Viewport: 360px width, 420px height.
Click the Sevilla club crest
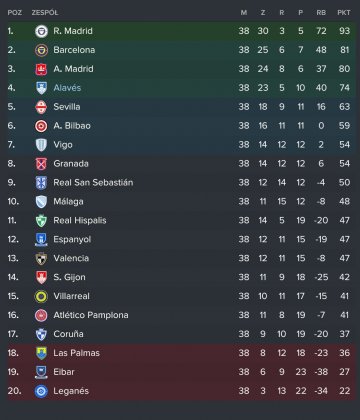41,107
